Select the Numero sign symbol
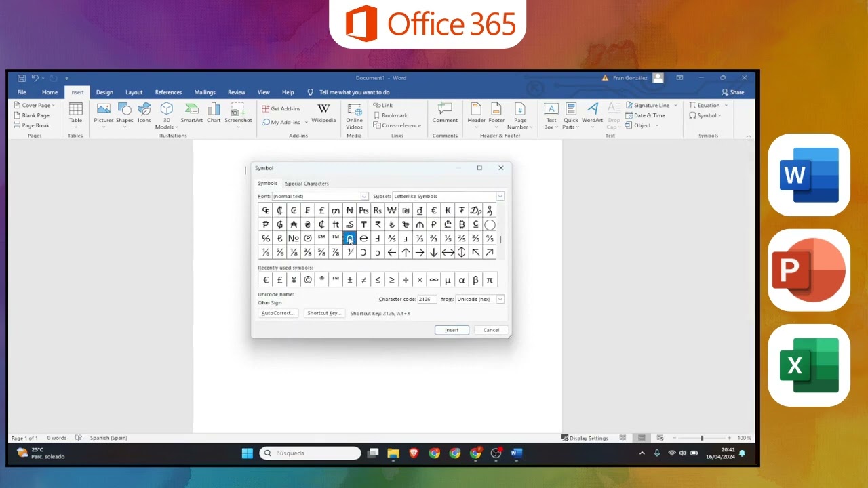This screenshot has height=488, width=868. 294,238
